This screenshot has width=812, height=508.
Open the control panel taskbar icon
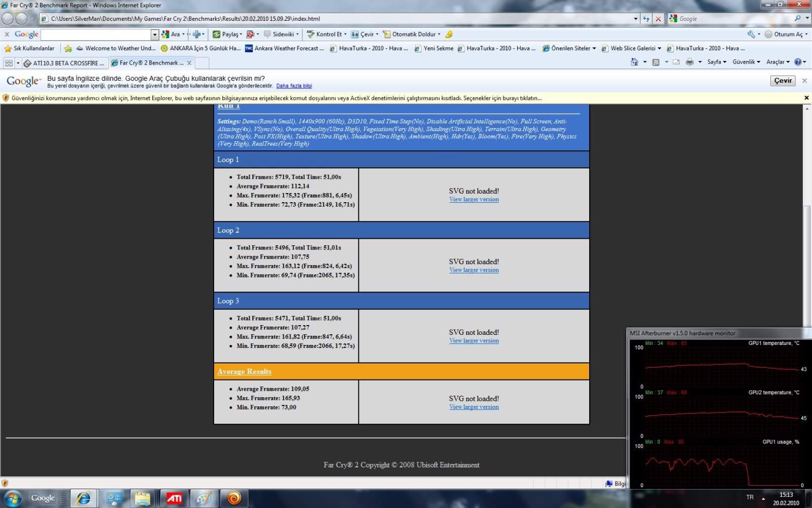click(x=114, y=498)
